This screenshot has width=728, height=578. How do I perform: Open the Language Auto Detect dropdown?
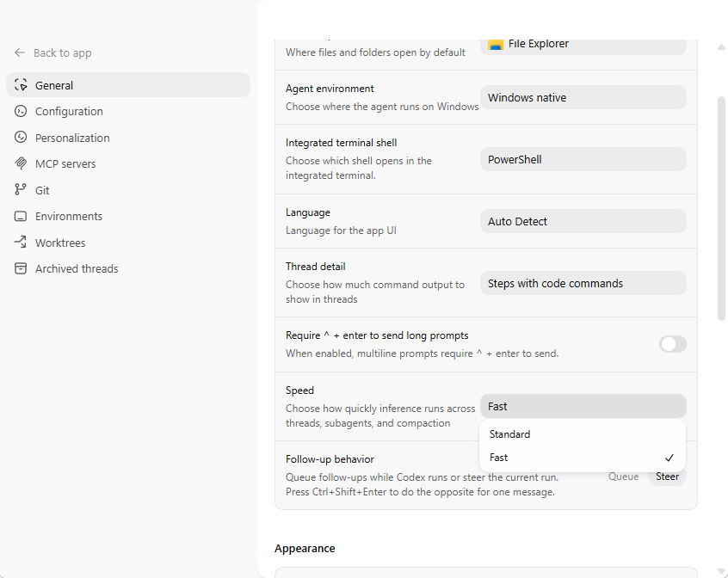coord(583,221)
